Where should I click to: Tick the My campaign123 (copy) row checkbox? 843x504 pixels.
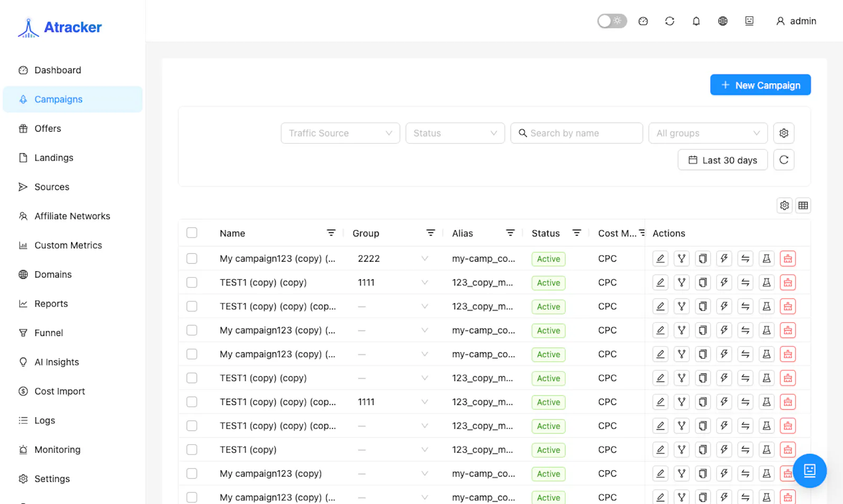192,473
